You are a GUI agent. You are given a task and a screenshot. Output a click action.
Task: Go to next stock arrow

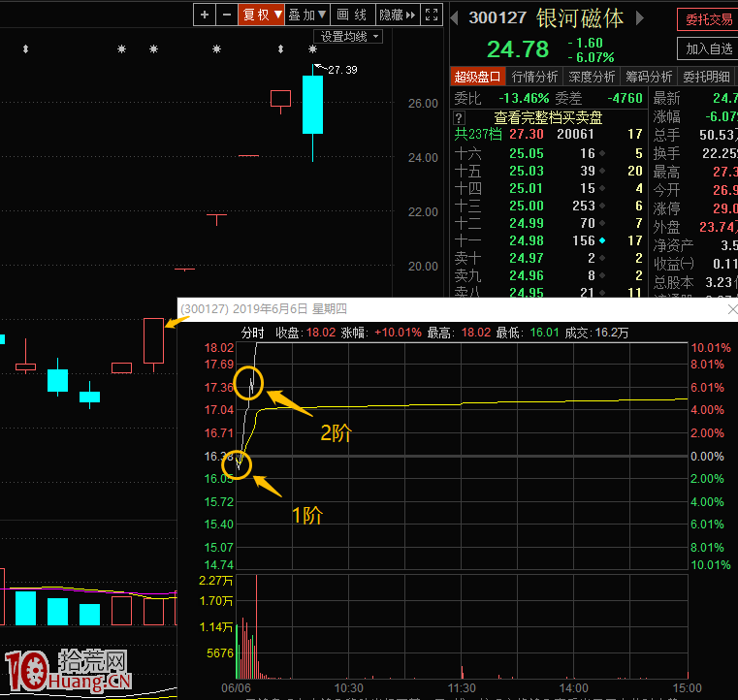click(640, 18)
